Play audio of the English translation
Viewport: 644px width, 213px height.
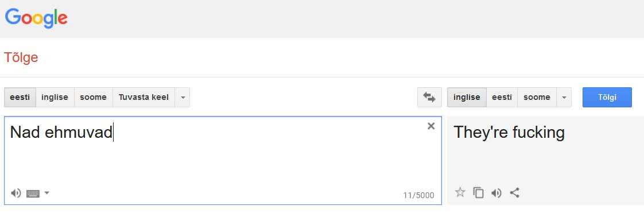(x=496, y=192)
